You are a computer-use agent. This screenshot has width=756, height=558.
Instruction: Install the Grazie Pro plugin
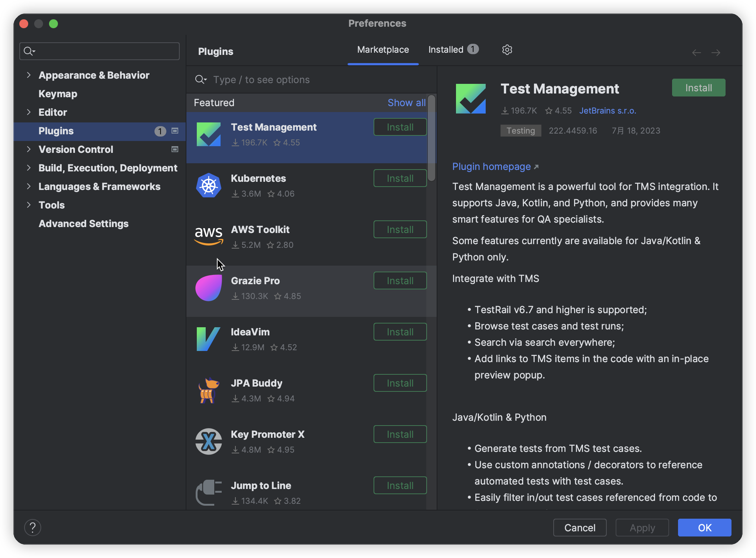click(x=400, y=281)
